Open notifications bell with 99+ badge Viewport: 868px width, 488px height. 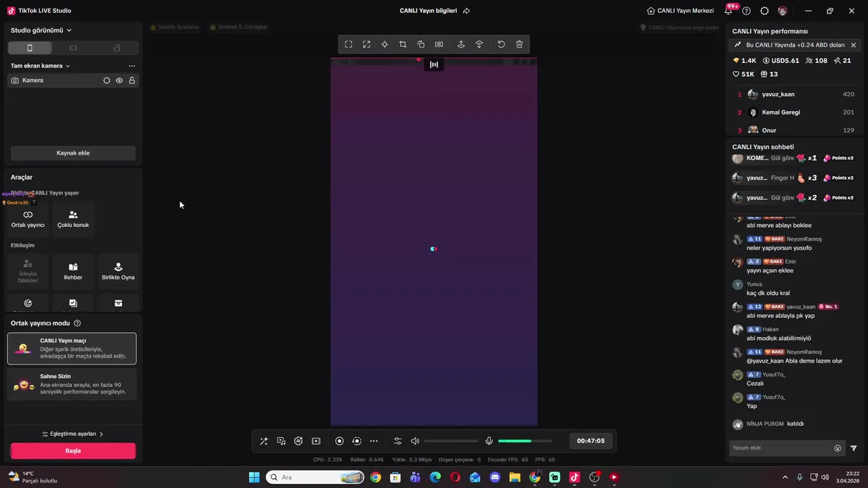pos(730,10)
